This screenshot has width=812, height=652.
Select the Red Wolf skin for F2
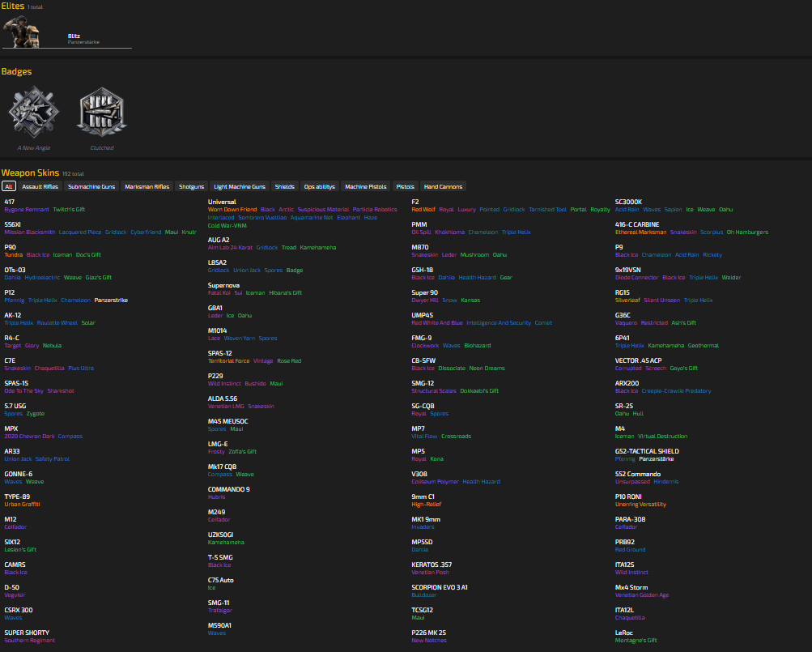(x=423, y=209)
